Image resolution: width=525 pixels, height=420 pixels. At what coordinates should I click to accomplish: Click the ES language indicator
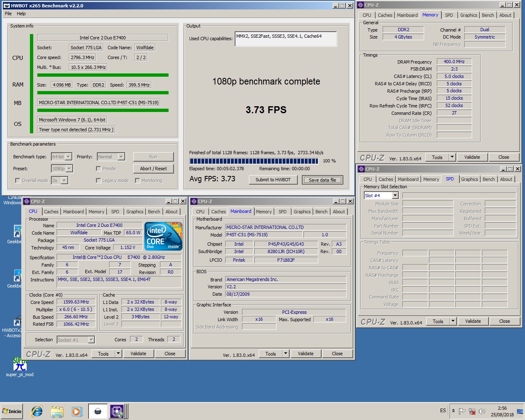tap(443, 411)
